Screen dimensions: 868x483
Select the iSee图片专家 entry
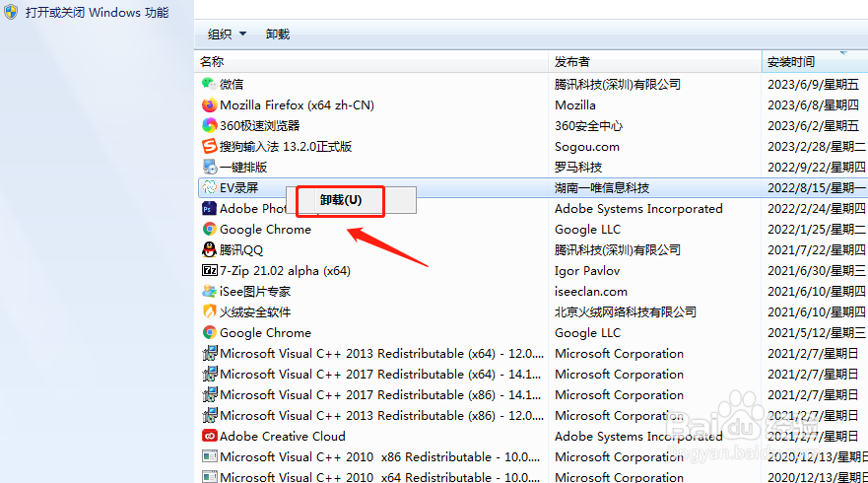point(255,292)
